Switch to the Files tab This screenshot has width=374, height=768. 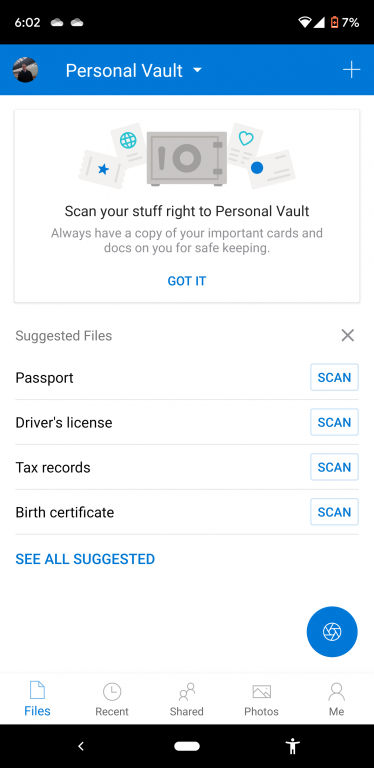[37, 698]
